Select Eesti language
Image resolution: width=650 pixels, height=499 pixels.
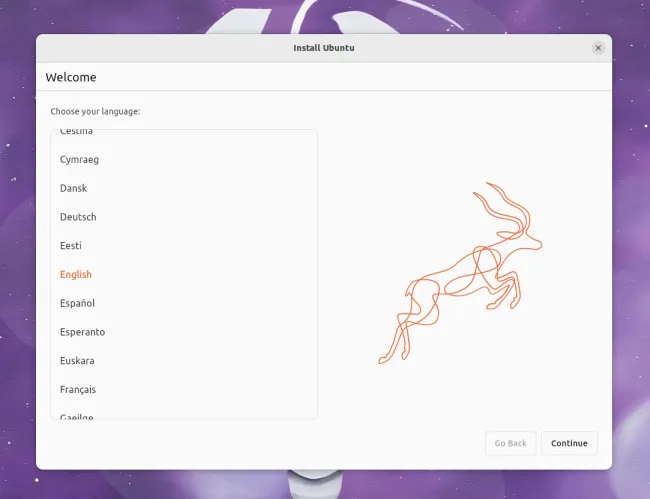click(184, 246)
